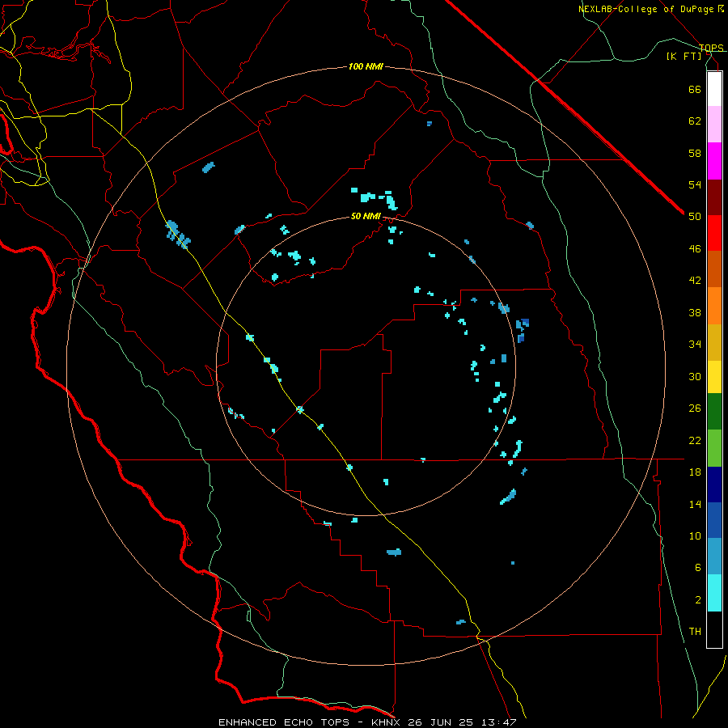Click the 30 value on the scale
The width and height of the screenshot is (728, 728).
(x=695, y=376)
